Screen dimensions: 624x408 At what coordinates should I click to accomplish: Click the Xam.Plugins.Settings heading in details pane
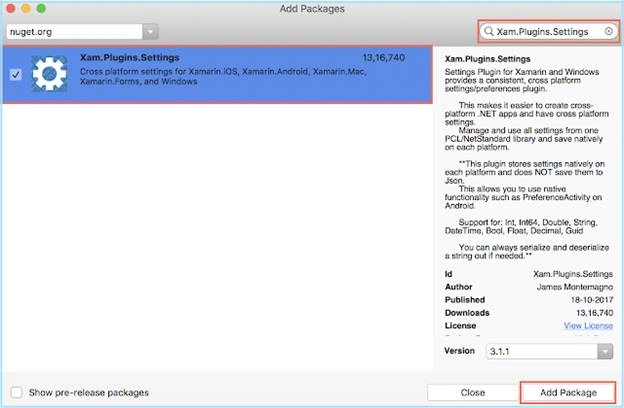pos(488,59)
